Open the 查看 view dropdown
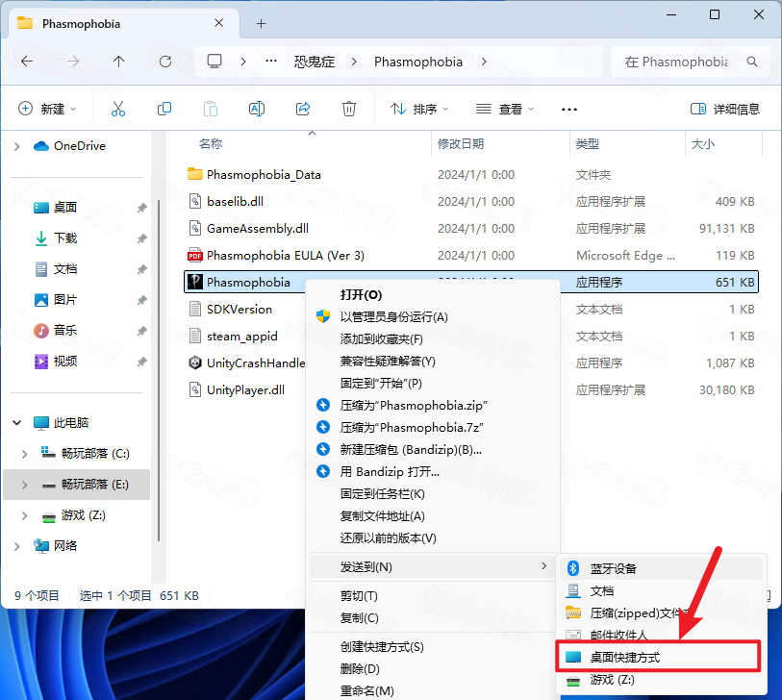 [504, 109]
